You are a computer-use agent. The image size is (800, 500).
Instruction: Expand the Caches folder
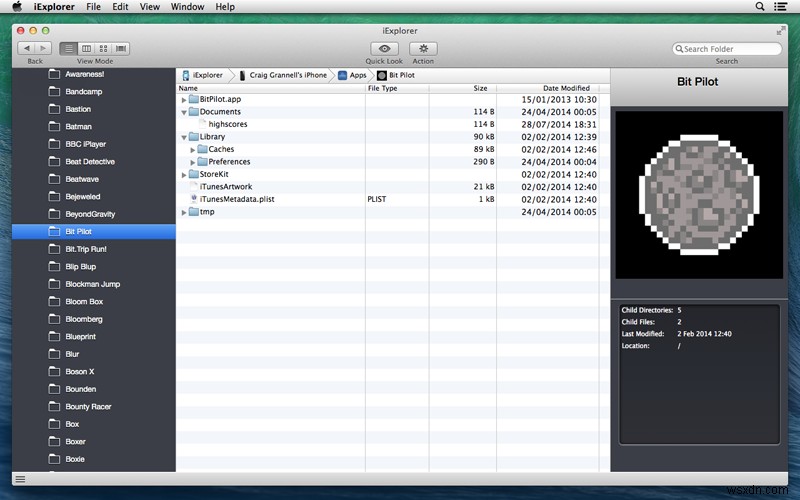click(193, 149)
